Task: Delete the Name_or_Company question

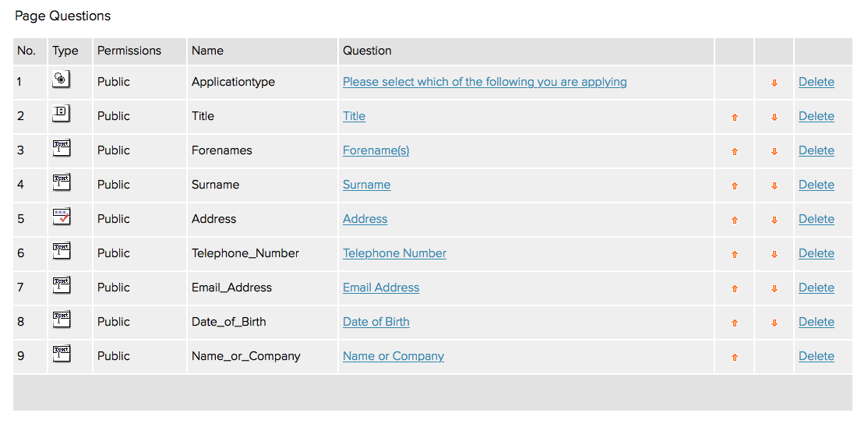Action: coord(816,356)
